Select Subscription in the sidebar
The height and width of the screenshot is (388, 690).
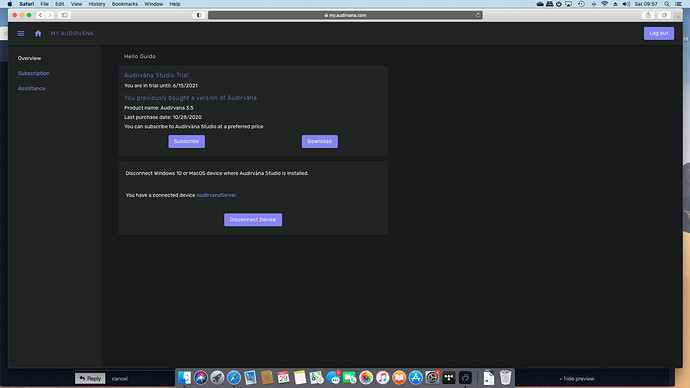coord(33,73)
